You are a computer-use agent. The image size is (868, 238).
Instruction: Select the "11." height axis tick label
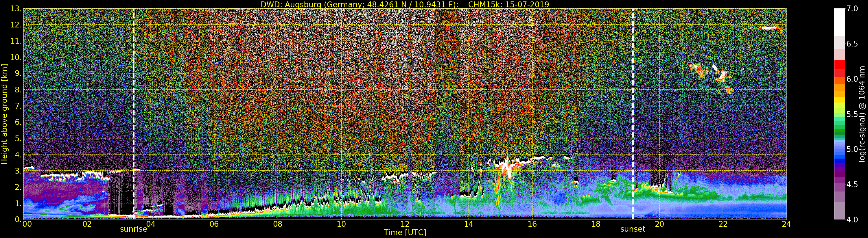click(x=16, y=41)
